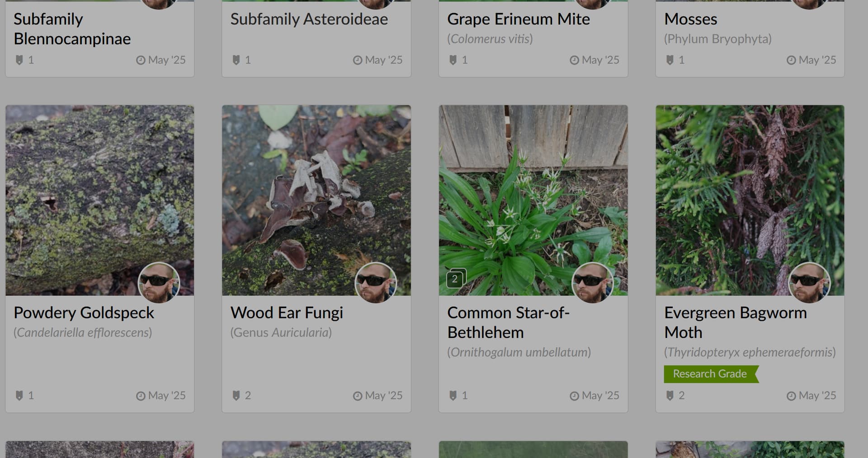Open observer avatar on Evergreen Bagworm Moth card

click(809, 283)
